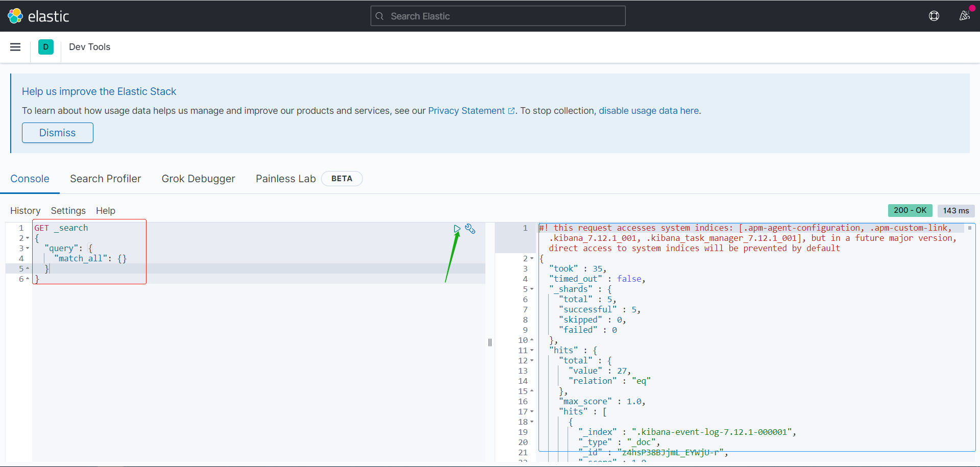Click the "relation" : "eq" response line

click(609, 381)
